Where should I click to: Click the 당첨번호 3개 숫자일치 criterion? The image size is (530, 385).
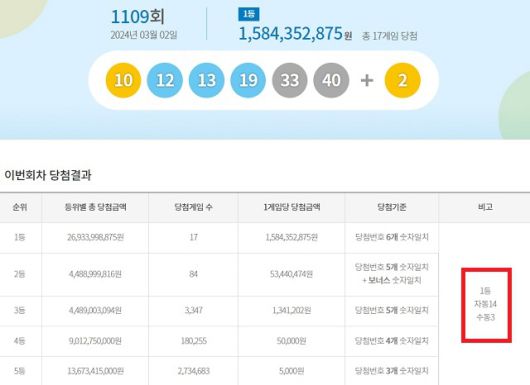392,371
